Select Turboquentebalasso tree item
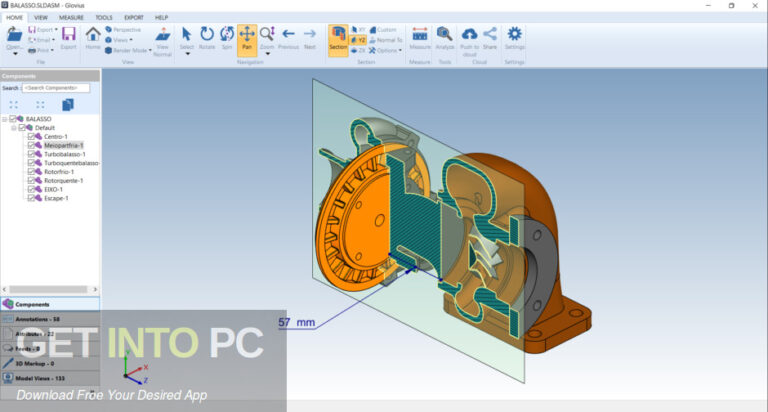Viewport: 768px width, 412px height. [72, 163]
